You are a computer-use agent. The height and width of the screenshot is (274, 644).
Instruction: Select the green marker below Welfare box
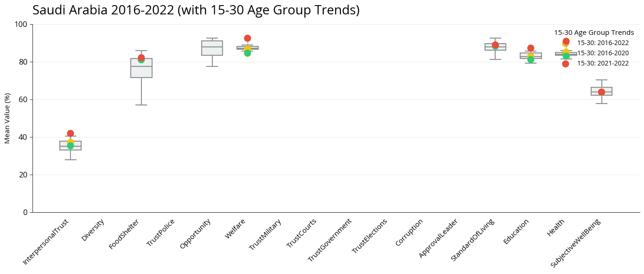(x=248, y=53)
